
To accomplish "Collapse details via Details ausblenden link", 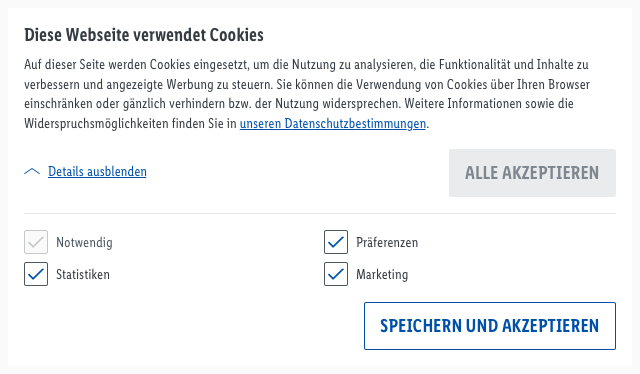I will click(97, 171).
